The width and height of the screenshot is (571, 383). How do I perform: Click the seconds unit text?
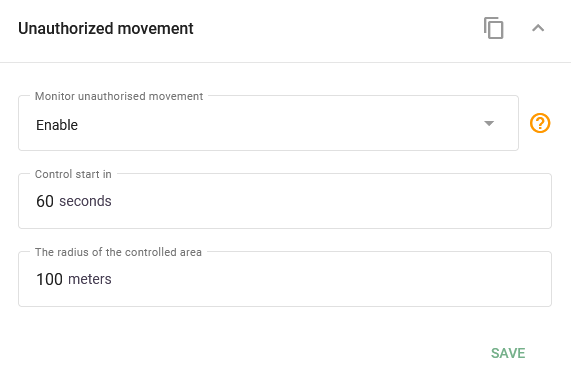click(x=85, y=201)
